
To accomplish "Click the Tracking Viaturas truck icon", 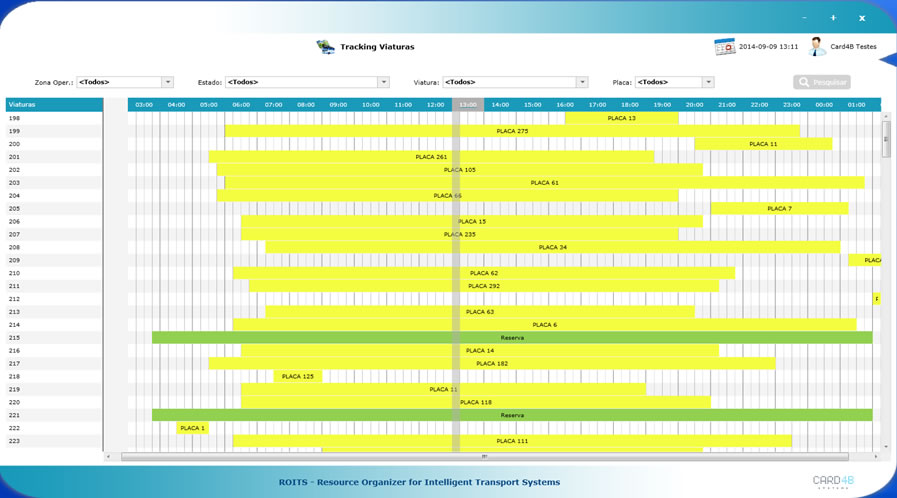I will [x=325, y=47].
